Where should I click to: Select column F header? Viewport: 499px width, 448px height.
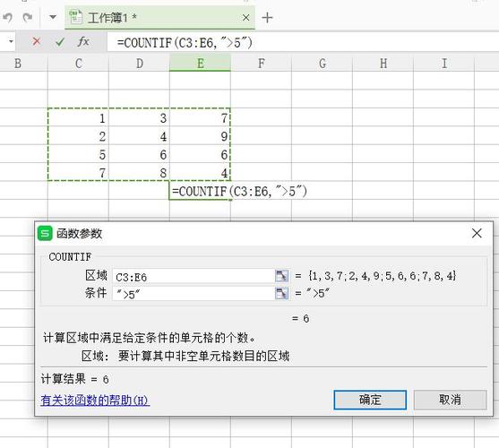click(x=262, y=64)
